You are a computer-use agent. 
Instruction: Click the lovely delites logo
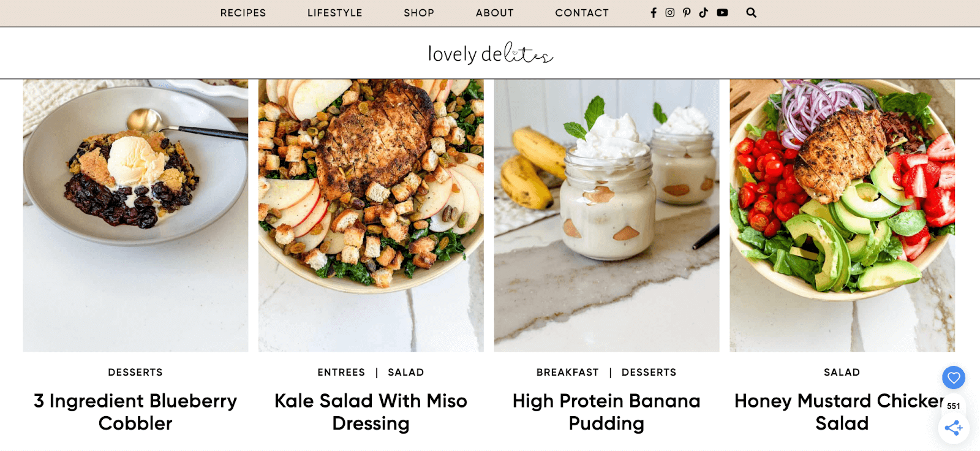tap(491, 53)
